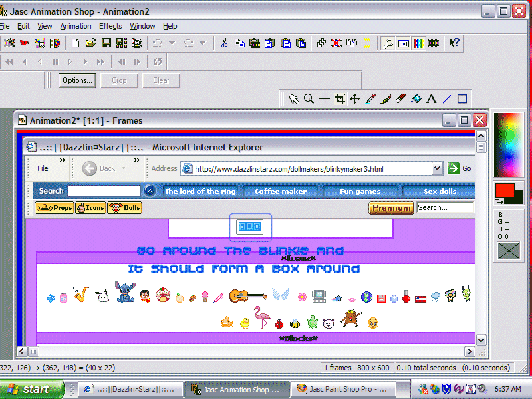Select the Line drawing tool
Viewport: 532px width, 399px height.
pos(447,99)
